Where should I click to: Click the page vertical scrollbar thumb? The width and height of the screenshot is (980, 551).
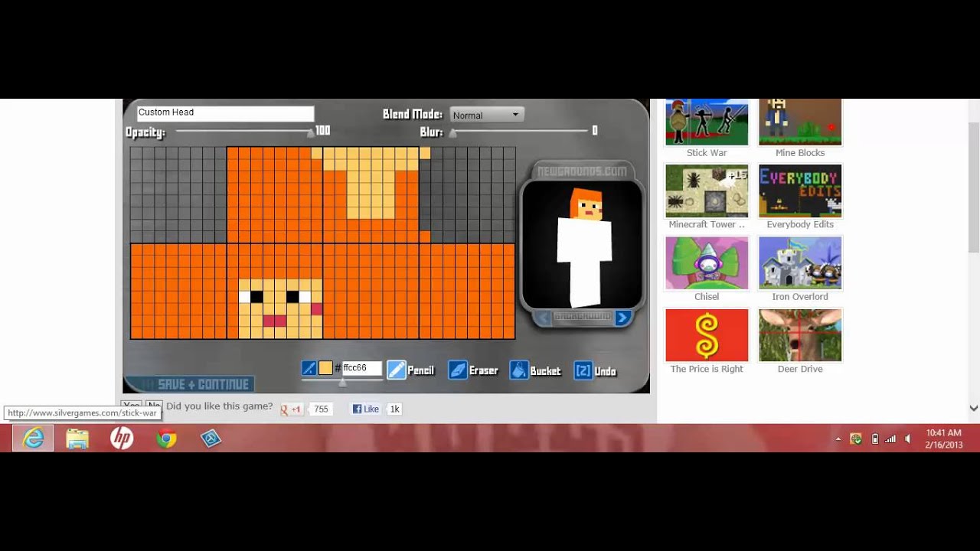(x=974, y=187)
